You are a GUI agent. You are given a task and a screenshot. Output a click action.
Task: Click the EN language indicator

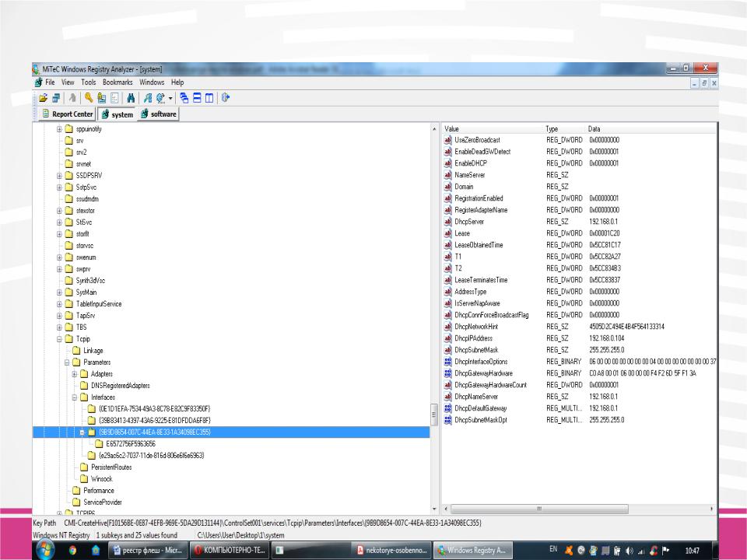click(553, 549)
